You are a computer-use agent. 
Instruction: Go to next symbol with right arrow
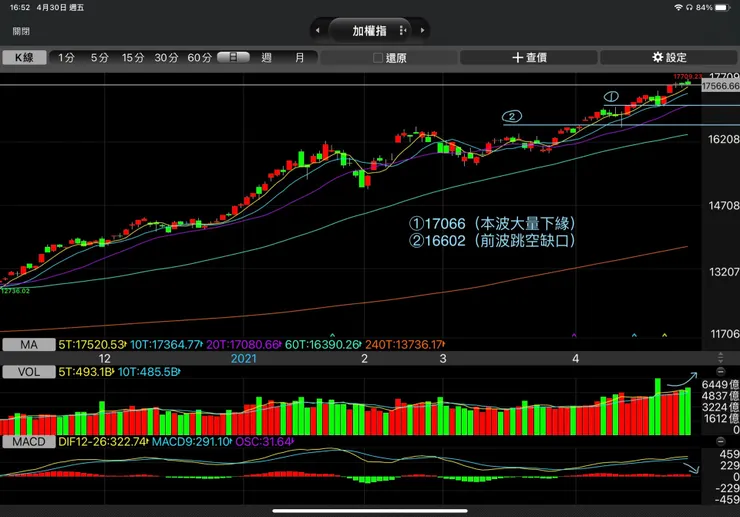coord(422,31)
